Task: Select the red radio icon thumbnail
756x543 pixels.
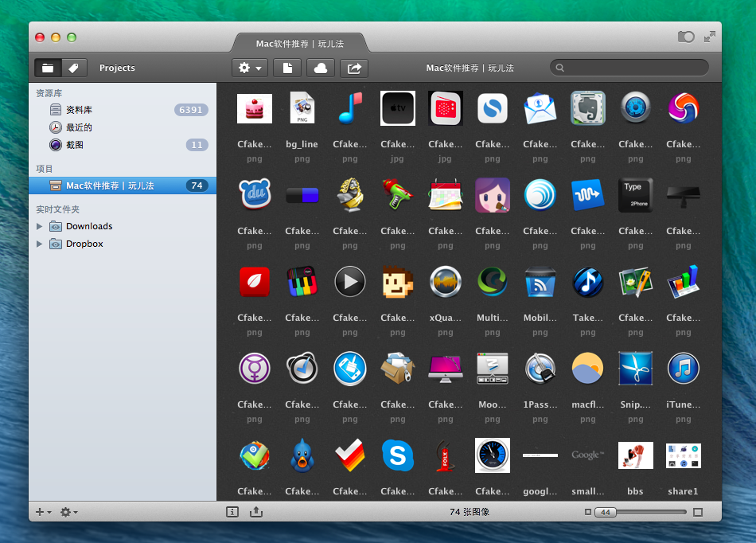Action: pyautogui.click(x=446, y=108)
